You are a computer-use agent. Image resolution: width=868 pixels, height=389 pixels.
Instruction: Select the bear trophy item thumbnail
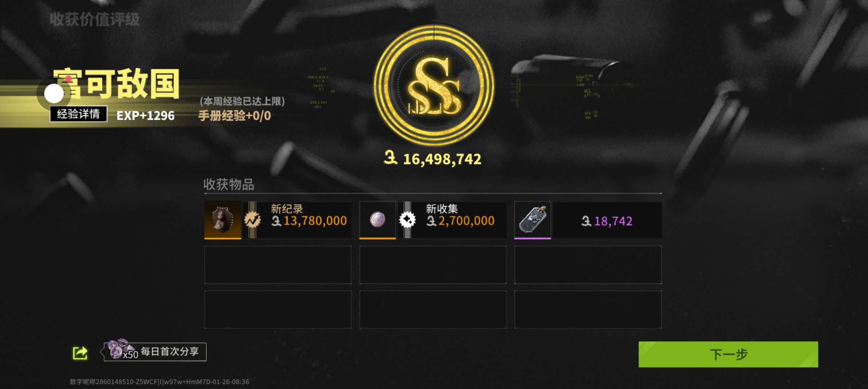[222, 220]
